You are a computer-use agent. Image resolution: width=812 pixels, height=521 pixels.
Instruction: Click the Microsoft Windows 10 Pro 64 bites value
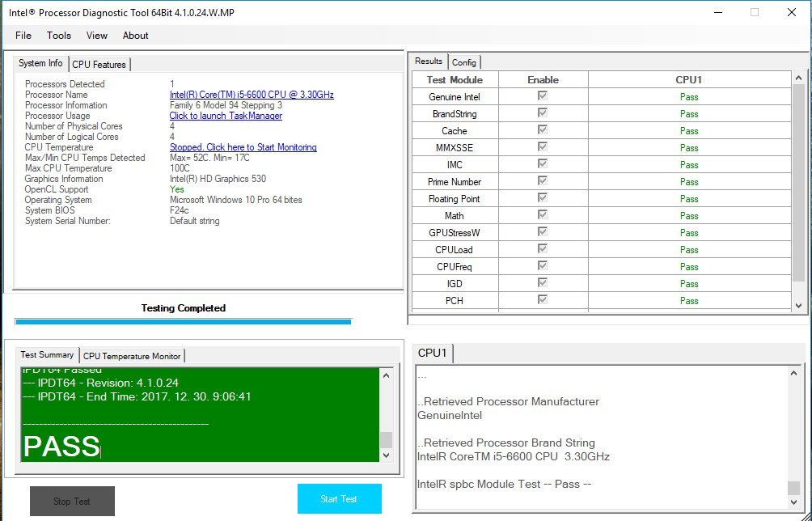click(x=235, y=199)
